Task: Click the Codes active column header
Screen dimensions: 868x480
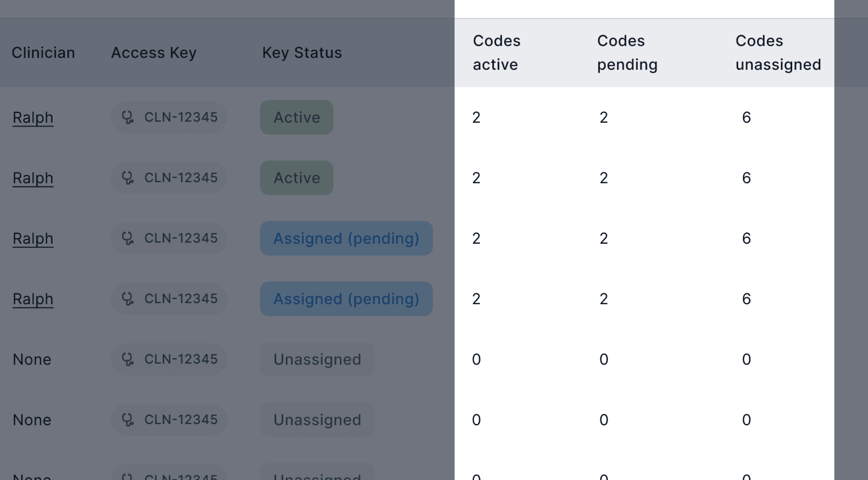Action: pyautogui.click(x=496, y=52)
